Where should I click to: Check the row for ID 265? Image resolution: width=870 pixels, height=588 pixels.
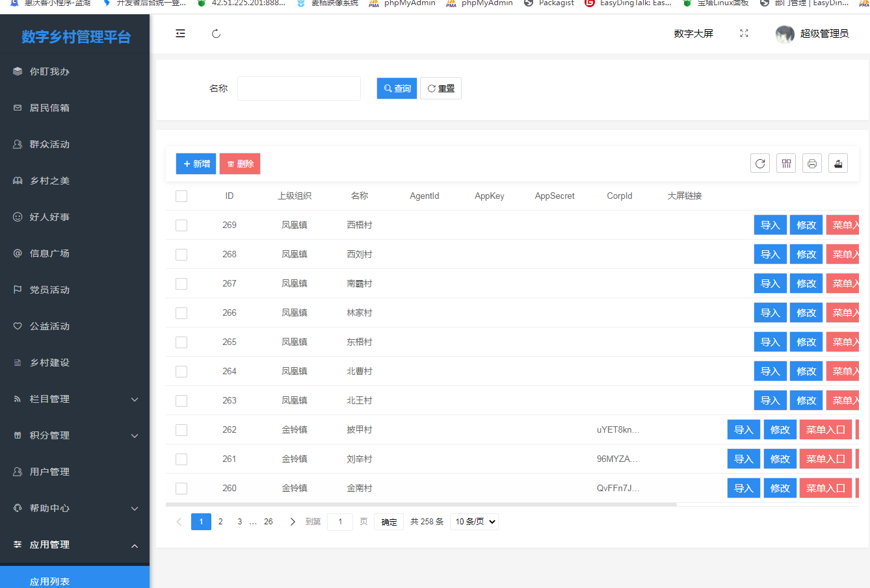coord(181,342)
